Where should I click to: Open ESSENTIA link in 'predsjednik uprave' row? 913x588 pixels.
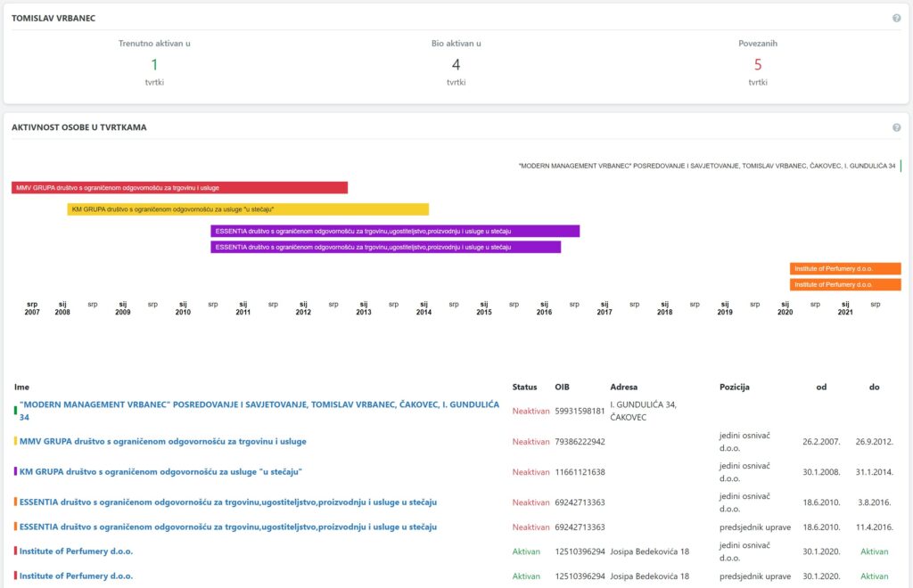(227, 527)
